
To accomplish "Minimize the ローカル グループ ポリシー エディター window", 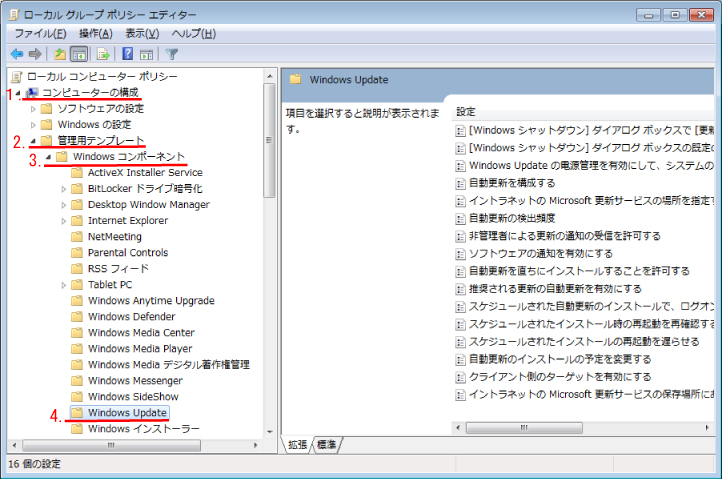I will click(x=649, y=15).
